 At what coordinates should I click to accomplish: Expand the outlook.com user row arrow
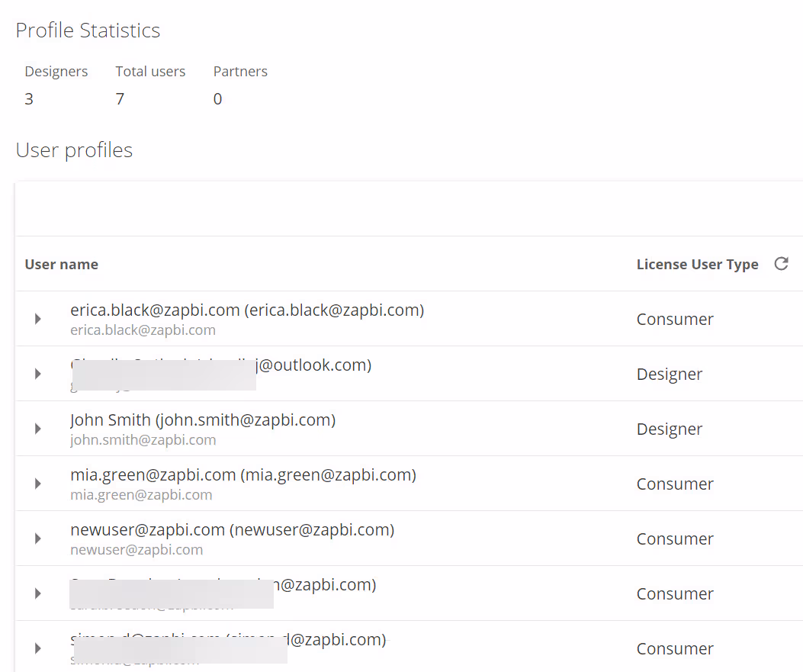pyautogui.click(x=38, y=374)
